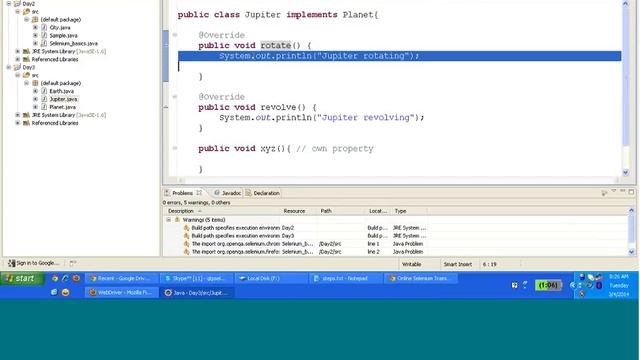Open Skype window from taskbar
The image size is (640, 360).
click(197, 278)
